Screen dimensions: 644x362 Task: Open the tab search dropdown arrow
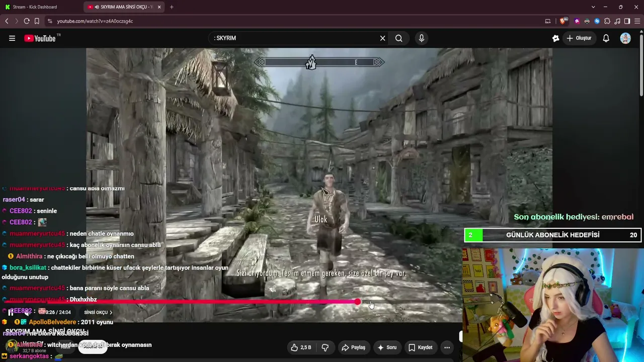coord(593,7)
